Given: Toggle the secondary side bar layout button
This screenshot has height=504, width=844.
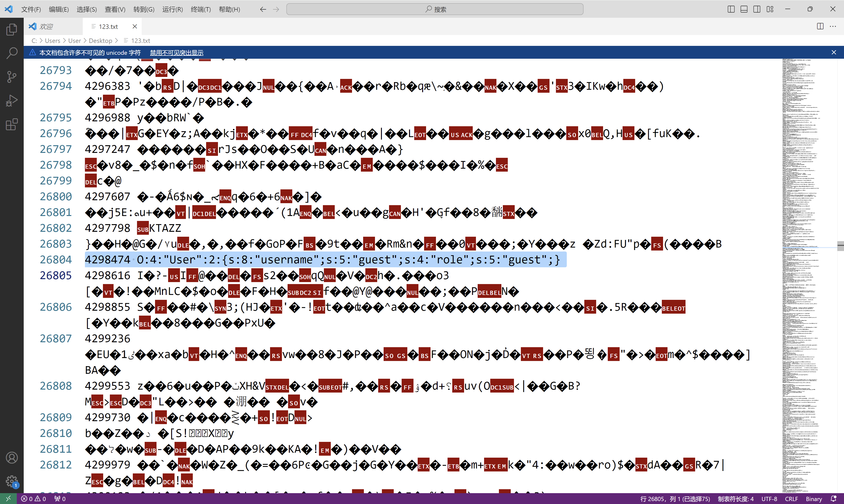Looking at the screenshot, I should click(x=757, y=9).
